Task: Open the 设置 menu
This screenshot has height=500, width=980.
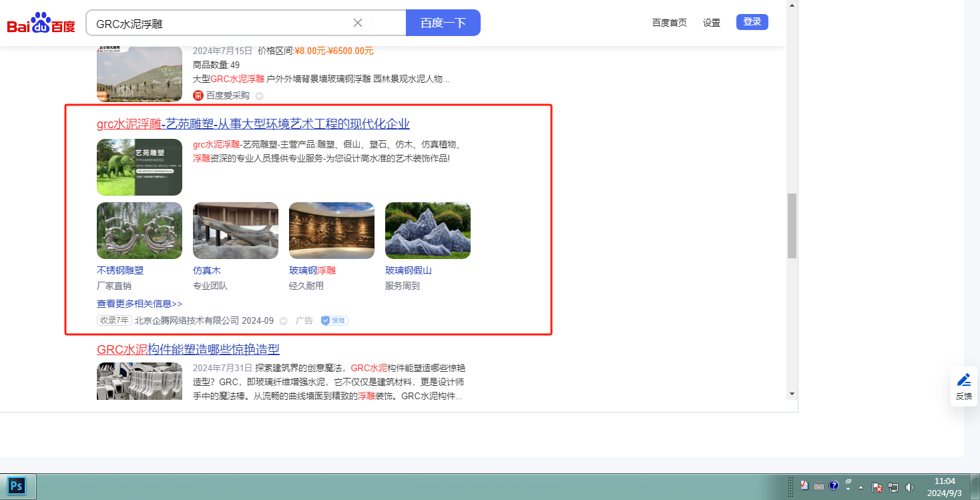Action: [712, 23]
